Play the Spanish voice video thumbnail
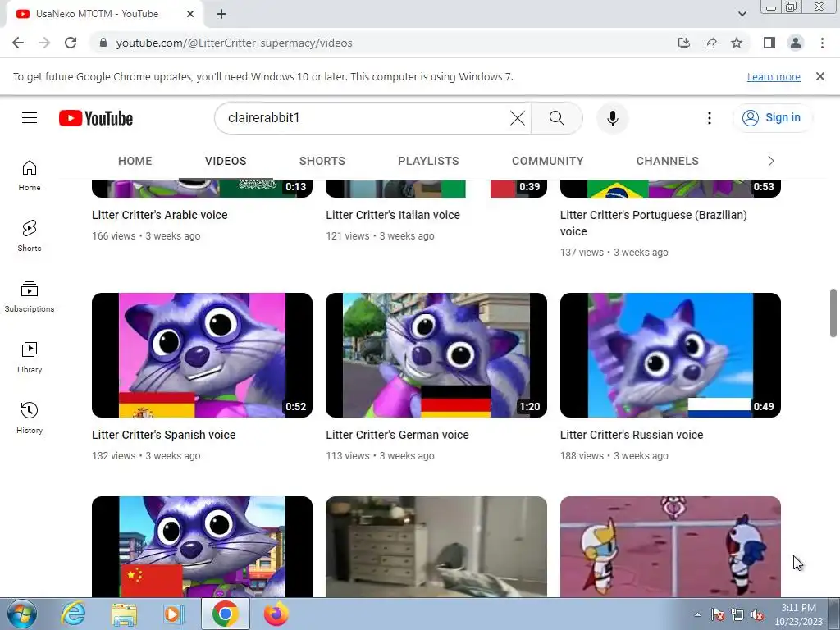This screenshot has height=630, width=840. pyautogui.click(x=202, y=354)
